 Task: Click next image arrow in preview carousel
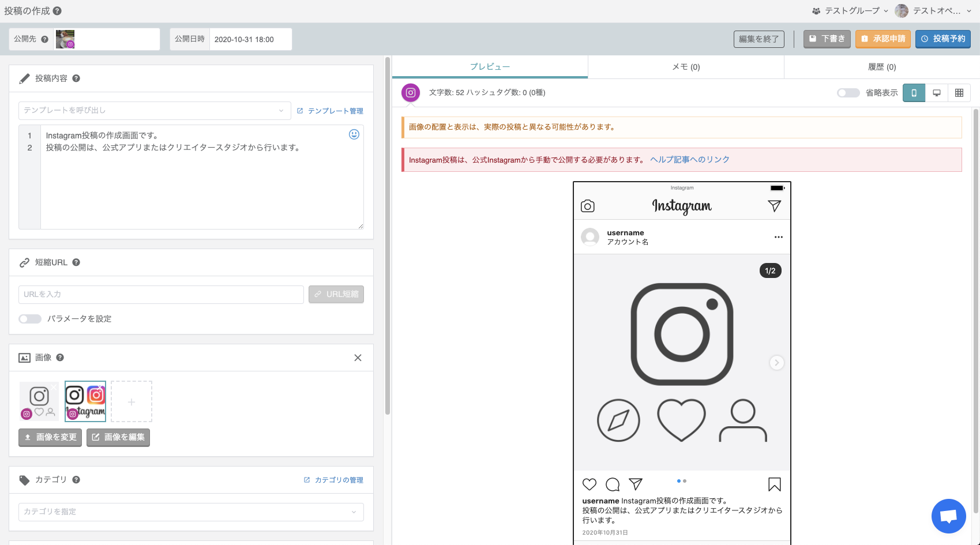(x=777, y=363)
